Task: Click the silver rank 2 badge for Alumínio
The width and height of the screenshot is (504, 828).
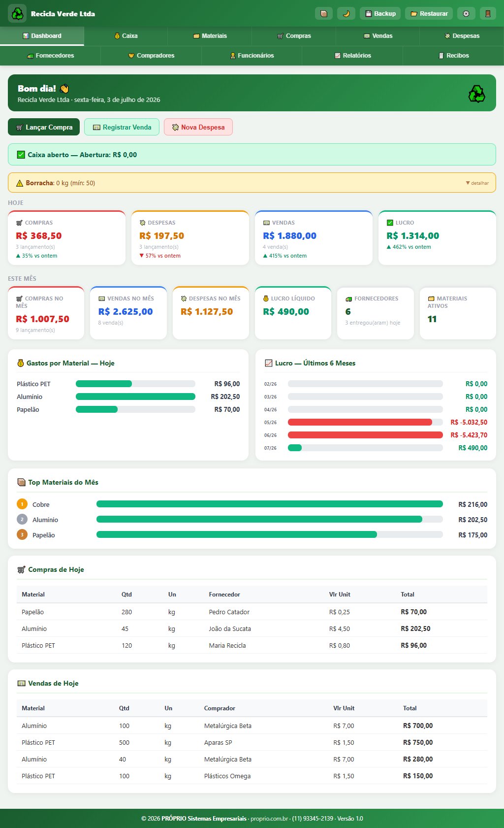Action: [22, 520]
